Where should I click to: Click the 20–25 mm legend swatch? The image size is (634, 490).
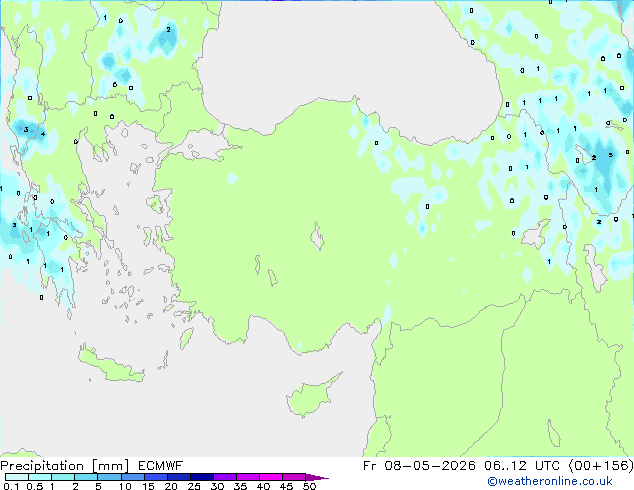click(178, 477)
